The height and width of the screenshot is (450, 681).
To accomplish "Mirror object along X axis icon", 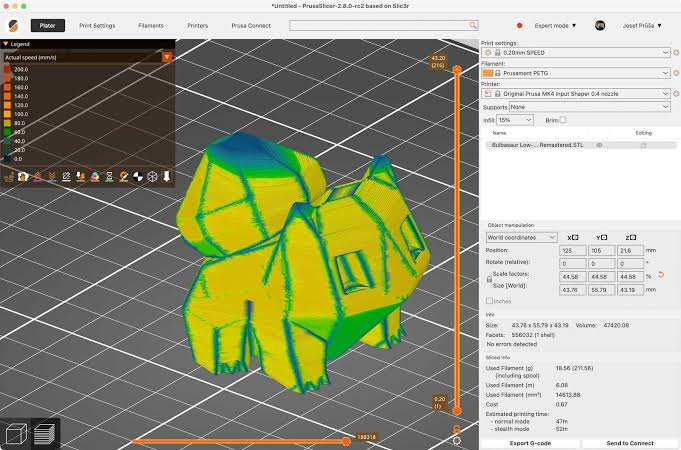I will tap(575, 237).
